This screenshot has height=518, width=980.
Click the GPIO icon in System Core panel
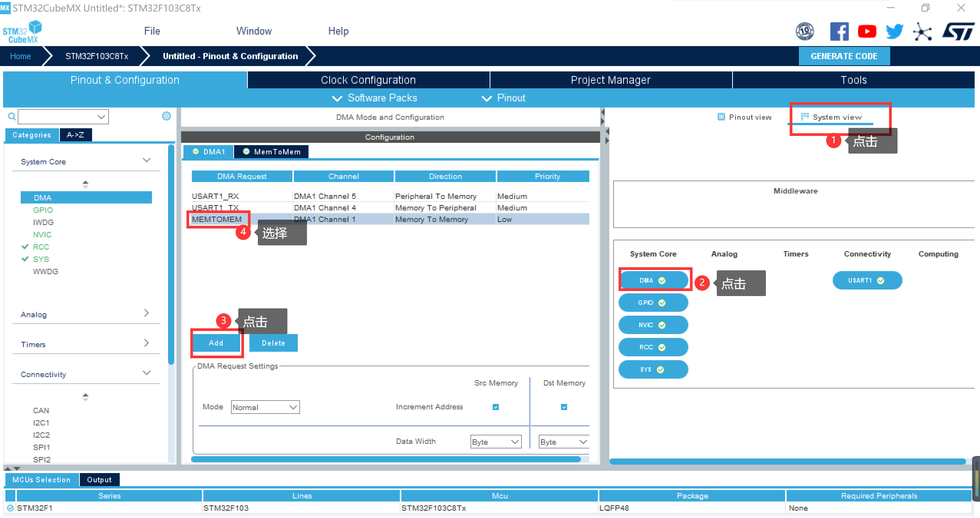(652, 302)
